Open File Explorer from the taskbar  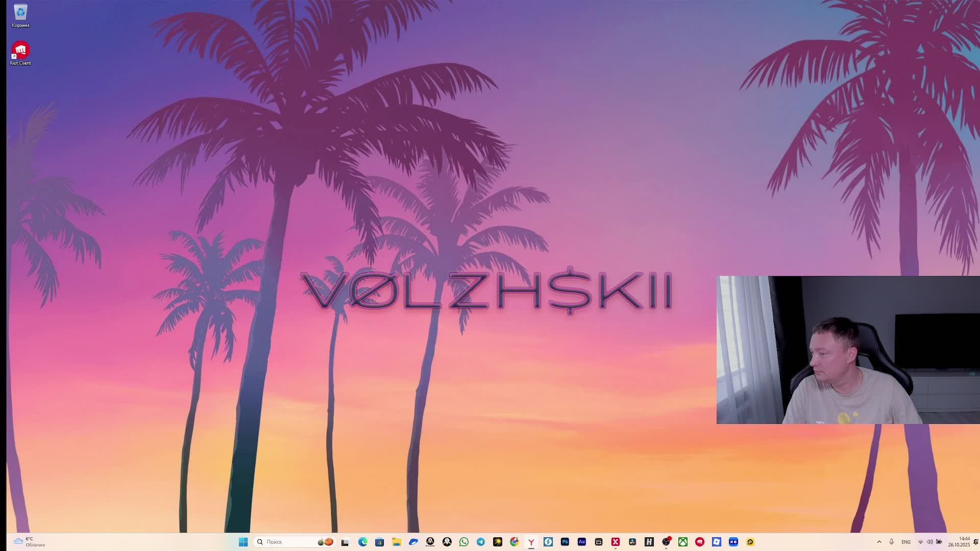point(397,542)
